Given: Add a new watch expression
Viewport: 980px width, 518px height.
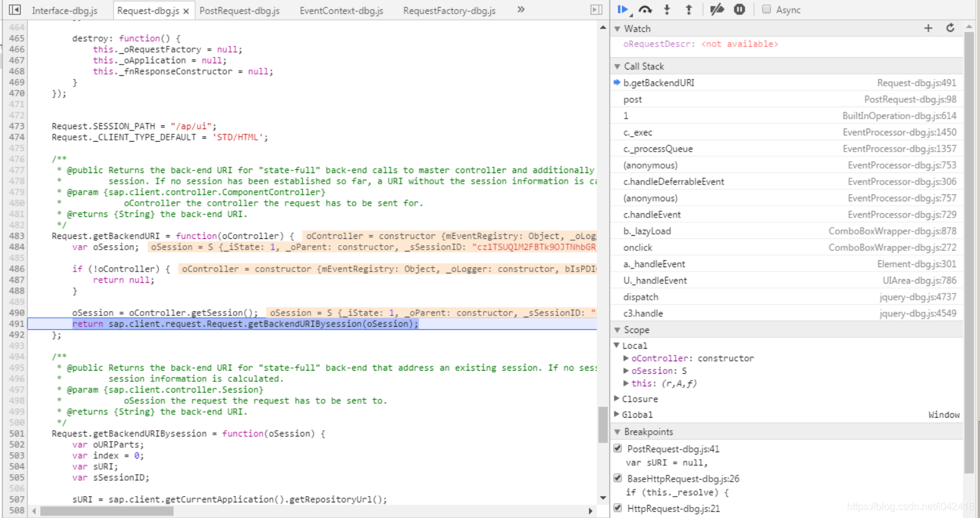Looking at the screenshot, I should tap(928, 28).
